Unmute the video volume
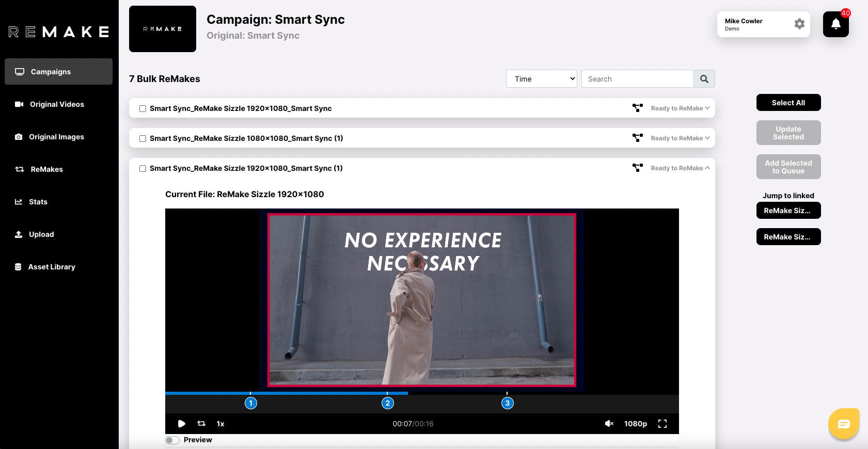The image size is (868, 449). pos(609,424)
